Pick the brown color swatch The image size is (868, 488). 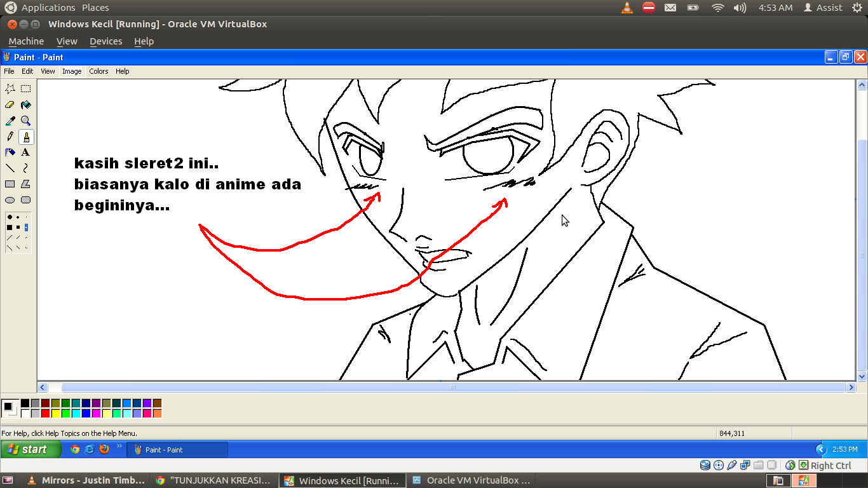pos(157,403)
